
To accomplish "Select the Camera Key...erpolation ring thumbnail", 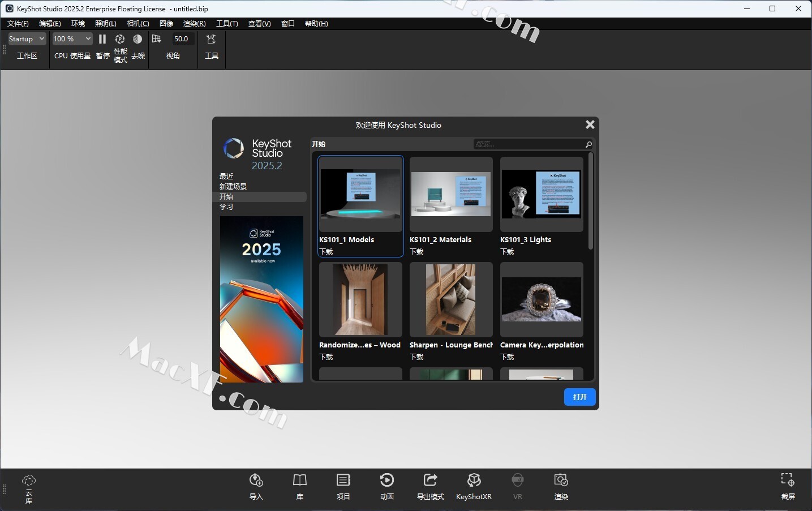I will coord(542,299).
